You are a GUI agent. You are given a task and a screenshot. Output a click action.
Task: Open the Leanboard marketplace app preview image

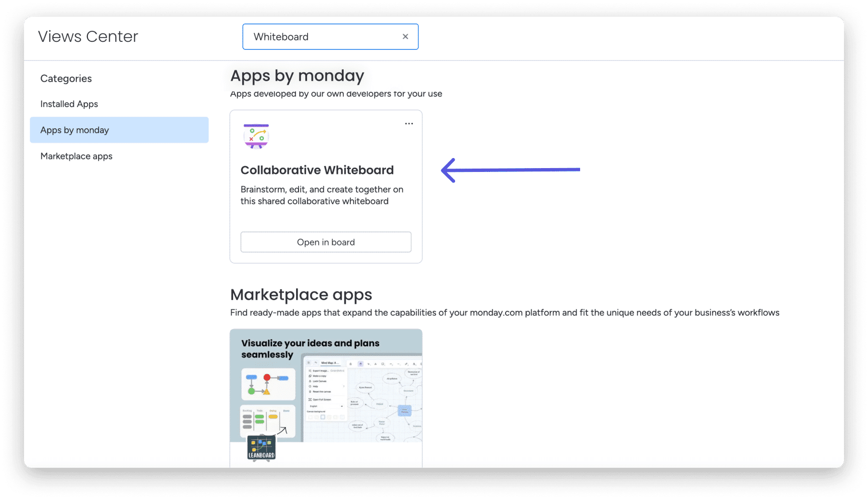pyautogui.click(x=326, y=386)
